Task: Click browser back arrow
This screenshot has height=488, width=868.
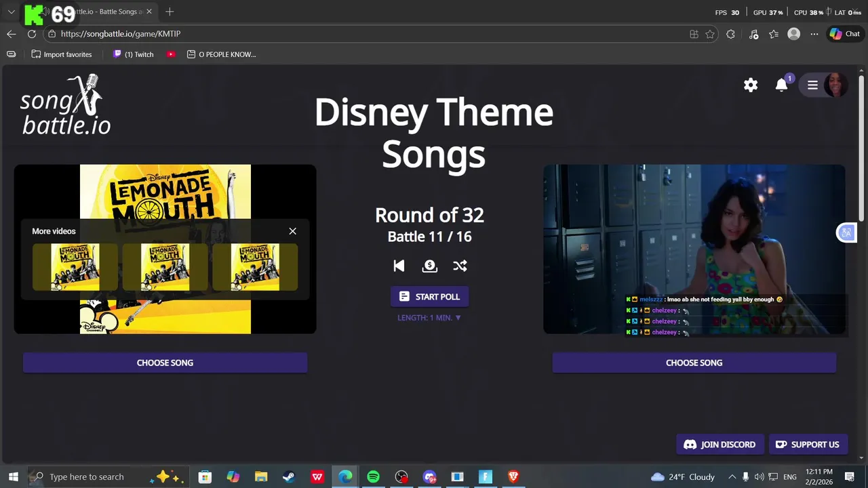Action: click(x=12, y=34)
